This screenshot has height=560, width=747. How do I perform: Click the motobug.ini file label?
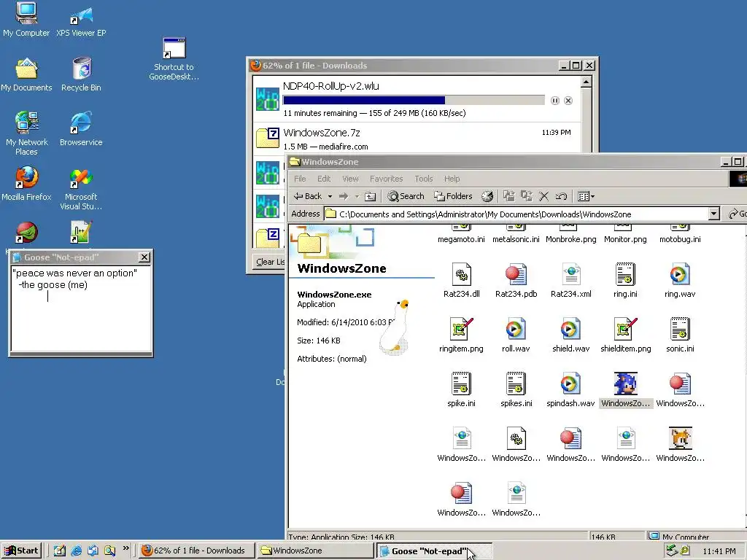pyautogui.click(x=680, y=239)
